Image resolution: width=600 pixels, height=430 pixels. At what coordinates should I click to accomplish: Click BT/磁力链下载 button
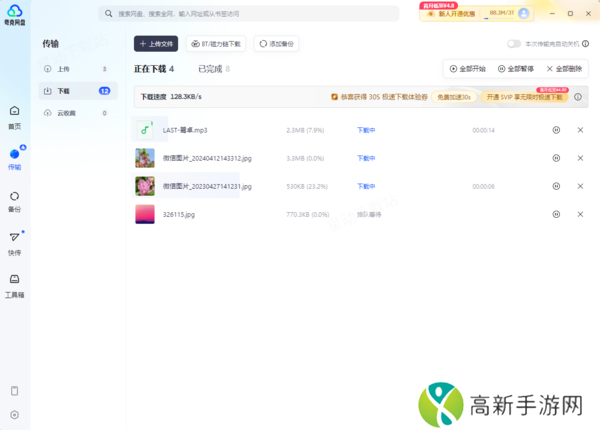pos(216,44)
